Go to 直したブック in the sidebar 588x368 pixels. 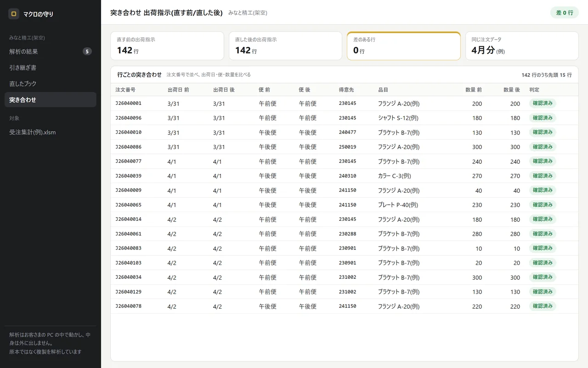tap(51, 84)
